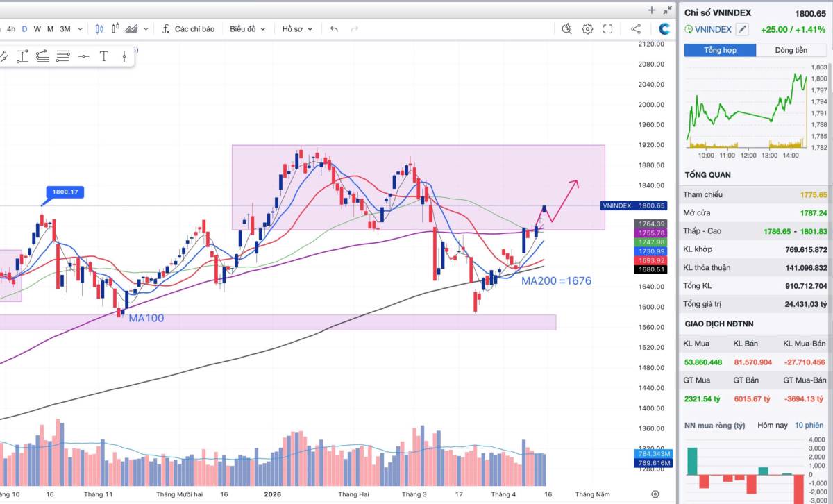
Task: Select the horizontal line drawing tool
Action: tap(84, 56)
